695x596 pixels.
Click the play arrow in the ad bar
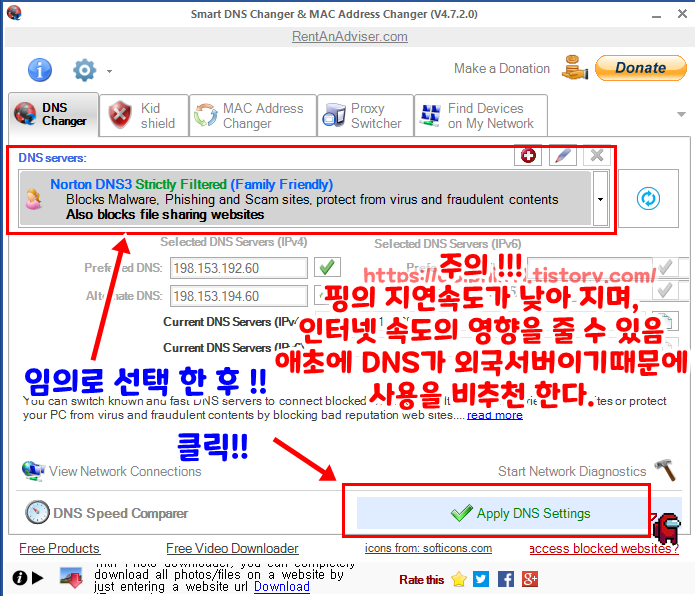tap(38, 578)
